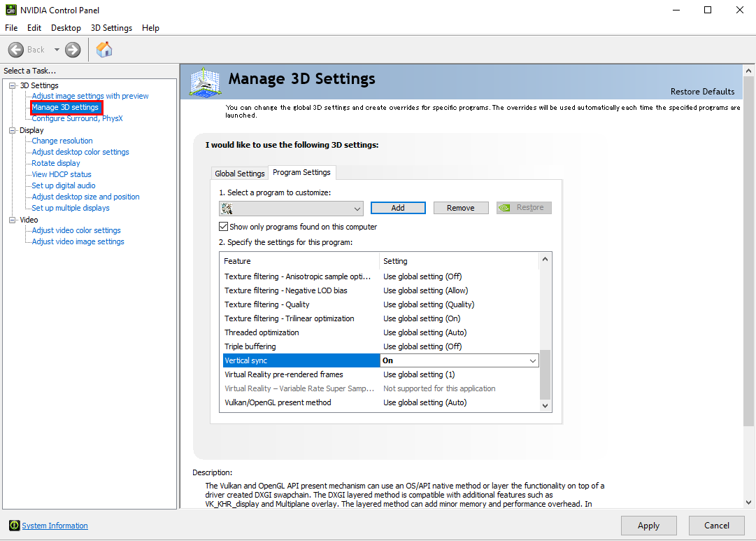
Task: Open Change resolution task
Action: click(x=62, y=141)
